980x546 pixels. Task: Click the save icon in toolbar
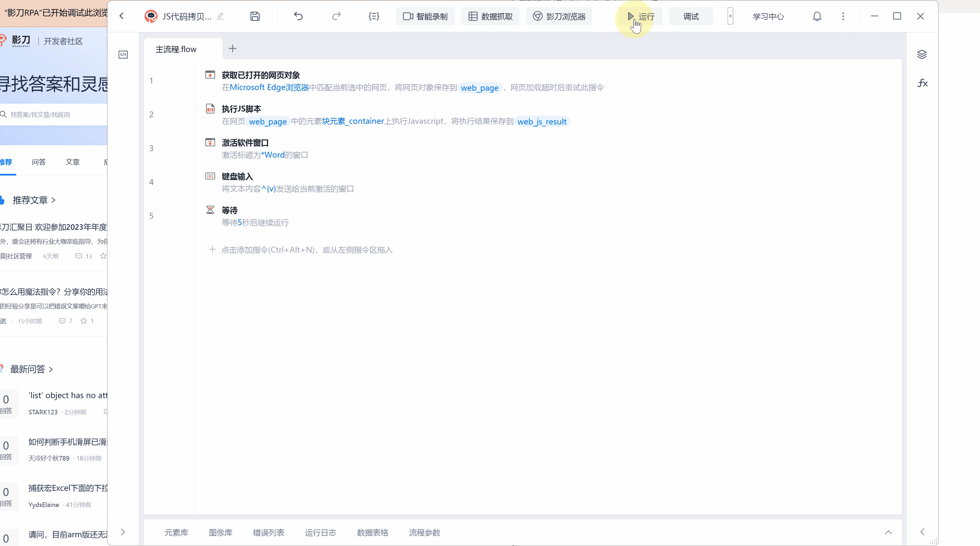pyautogui.click(x=255, y=16)
